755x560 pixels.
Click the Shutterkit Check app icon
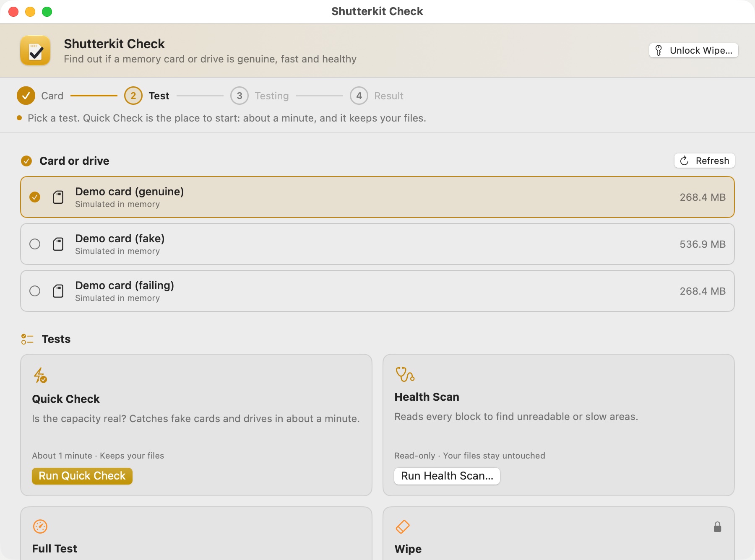[x=35, y=50]
